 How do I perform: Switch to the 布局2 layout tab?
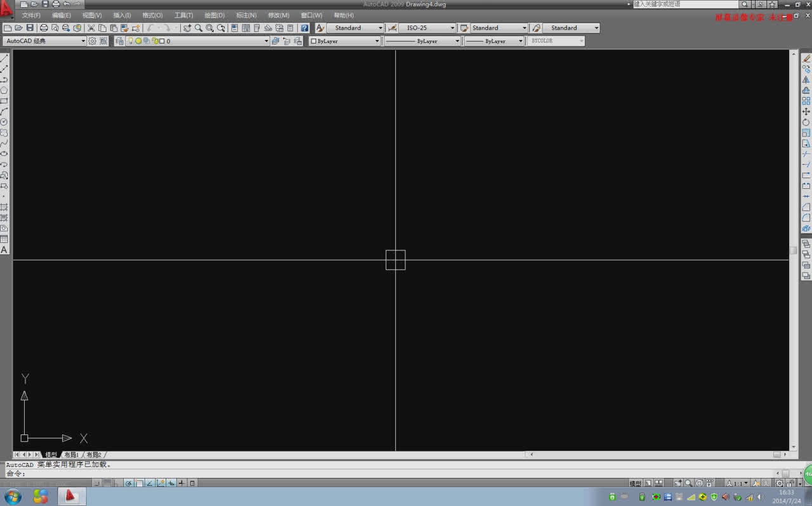(94, 455)
